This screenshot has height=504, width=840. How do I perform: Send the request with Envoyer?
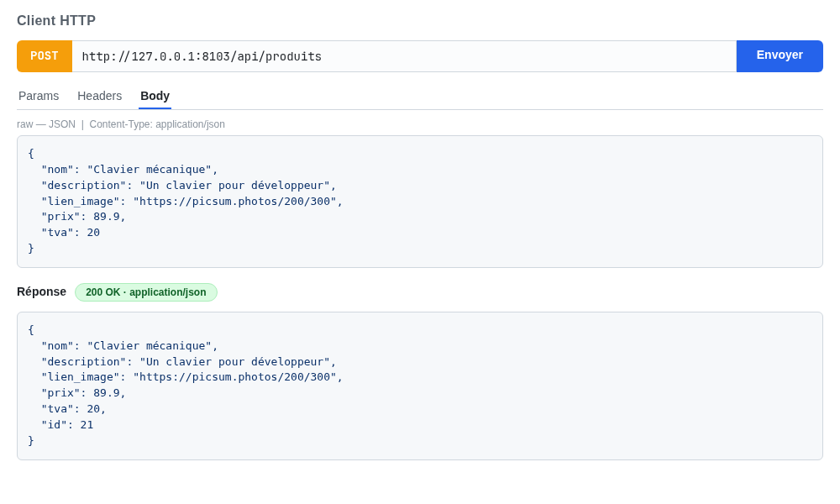[780, 56]
